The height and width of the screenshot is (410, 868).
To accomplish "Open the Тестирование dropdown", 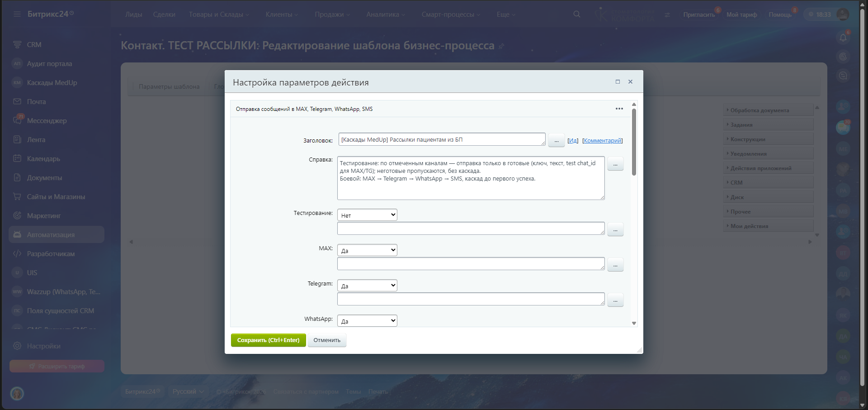I will 367,215.
